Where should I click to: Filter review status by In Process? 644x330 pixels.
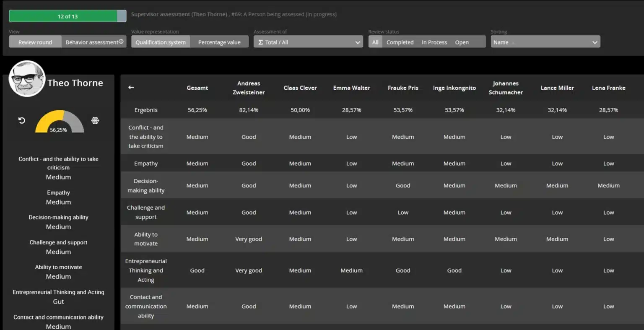434,42
